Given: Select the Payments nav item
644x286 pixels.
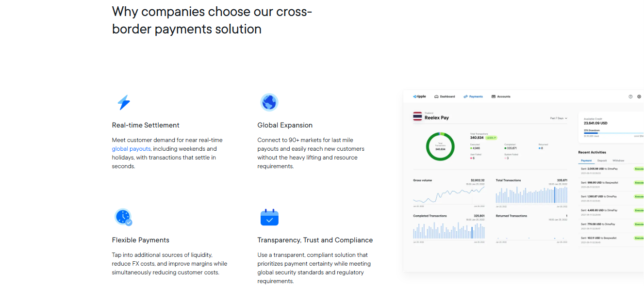Looking at the screenshot, I should 473,96.
